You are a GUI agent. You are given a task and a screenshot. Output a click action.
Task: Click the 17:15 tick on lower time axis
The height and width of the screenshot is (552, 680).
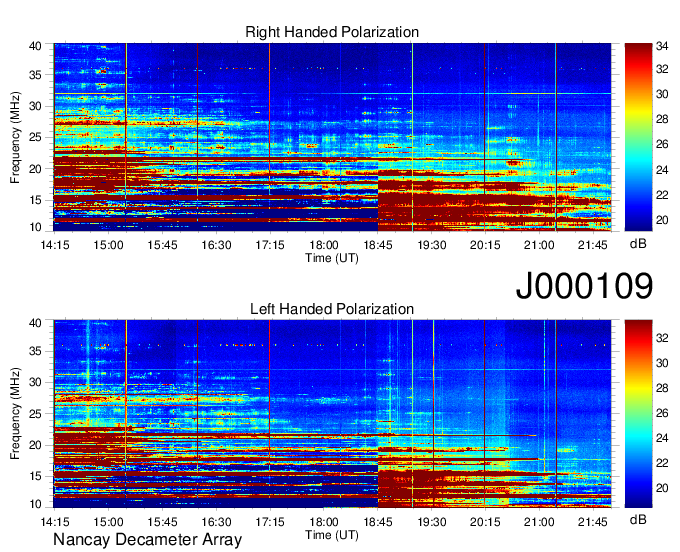(270, 522)
